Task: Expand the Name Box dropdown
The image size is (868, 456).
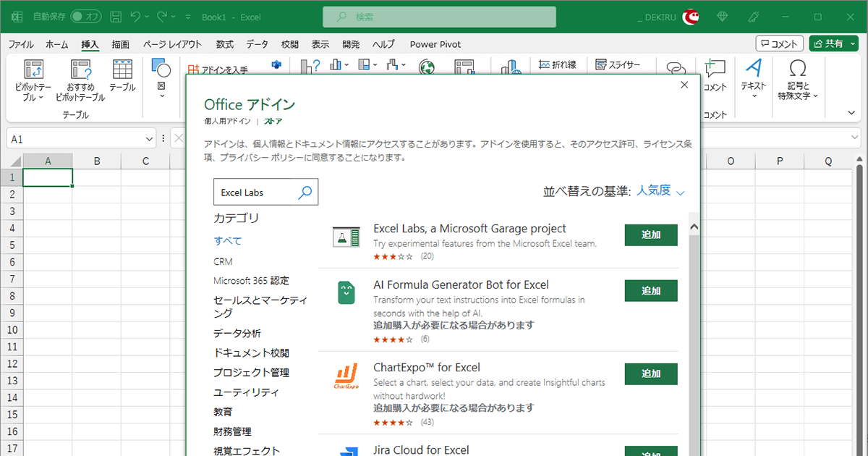Action: (149, 138)
